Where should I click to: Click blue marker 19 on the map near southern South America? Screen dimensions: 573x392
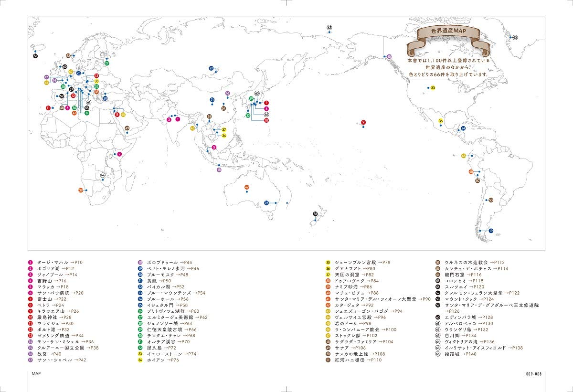[x=490, y=231]
